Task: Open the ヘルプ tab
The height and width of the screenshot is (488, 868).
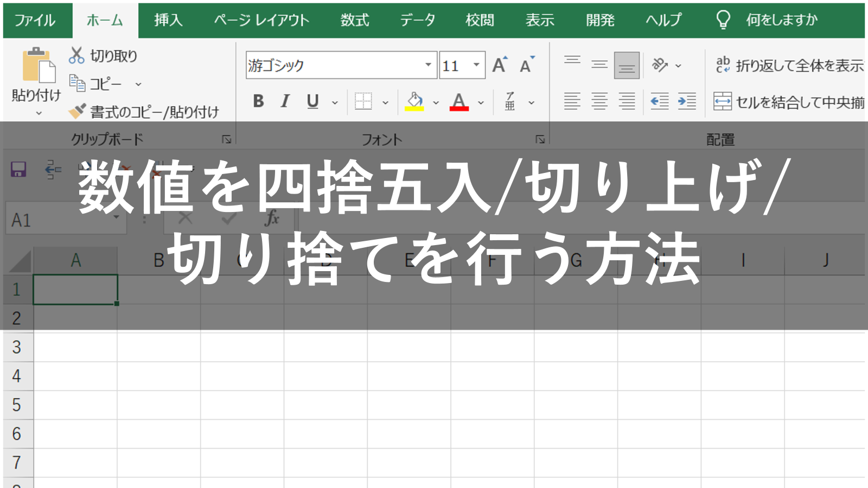Action: (664, 20)
